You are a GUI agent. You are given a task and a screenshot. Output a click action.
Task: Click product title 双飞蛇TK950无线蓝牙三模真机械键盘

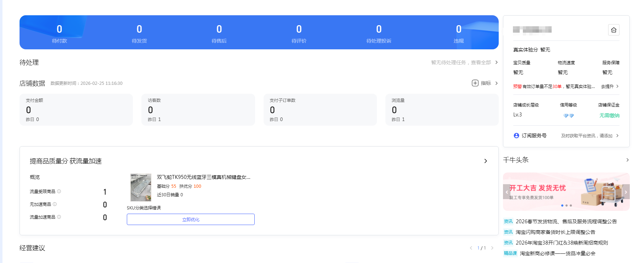[204, 177]
